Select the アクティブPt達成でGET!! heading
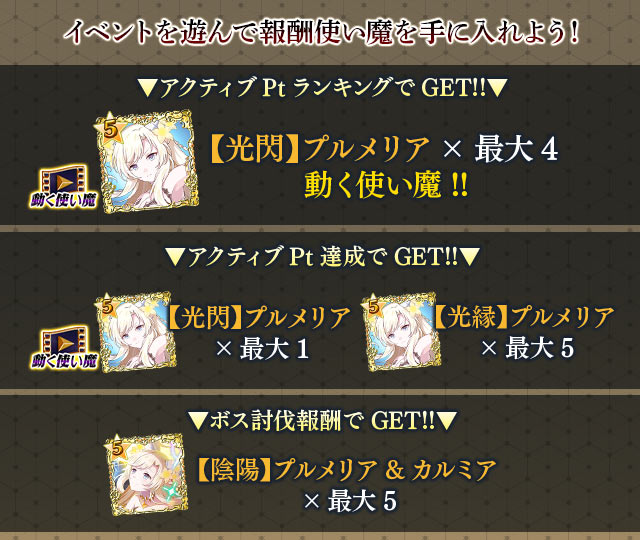The height and width of the screenshot is (540, 640). [x=322, y=258]
